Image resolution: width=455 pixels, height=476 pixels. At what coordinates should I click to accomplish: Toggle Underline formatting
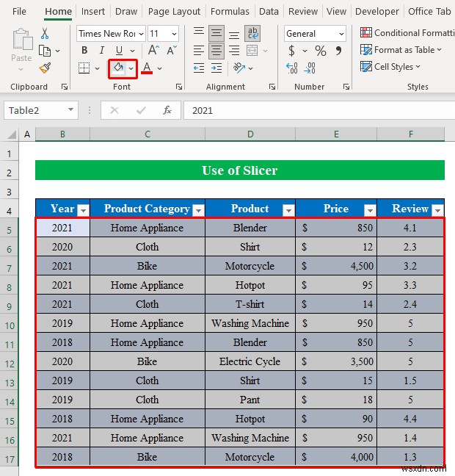[x=119, y=51]
